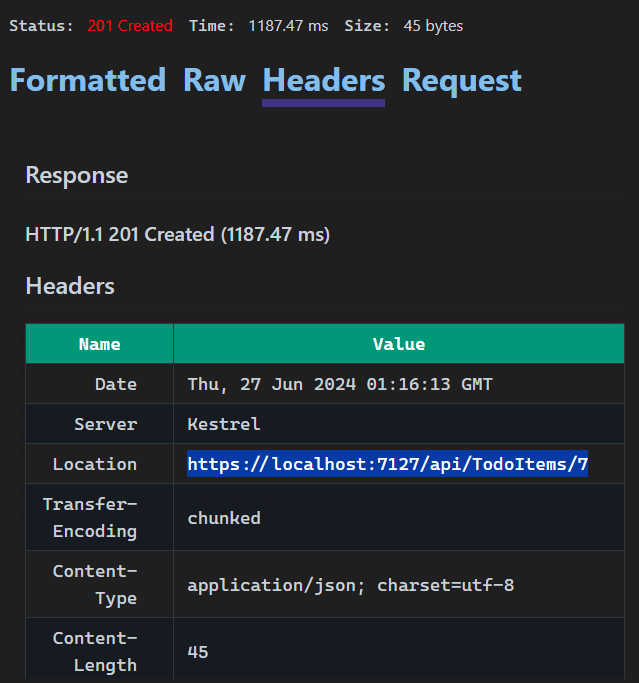Image resolution: width=639 pixels, height=683 pixels.
Task: Click the application/json content type value
Action: 350,585
